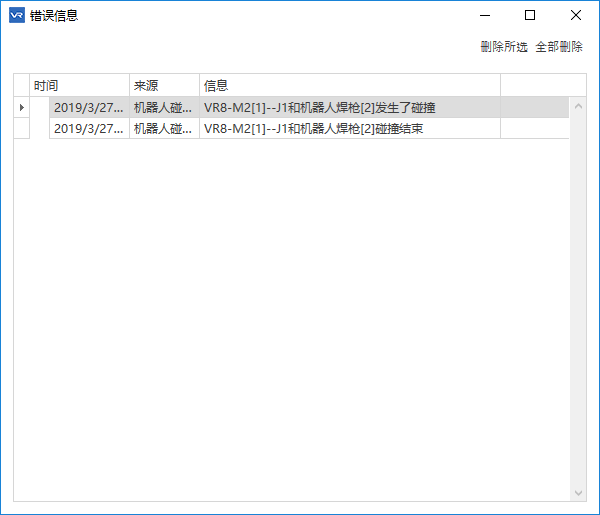Viewport: 600px width, 515px height.
Task: Sort by the 时间 column header
Action: pyautogui.click(x=80, y=85)
